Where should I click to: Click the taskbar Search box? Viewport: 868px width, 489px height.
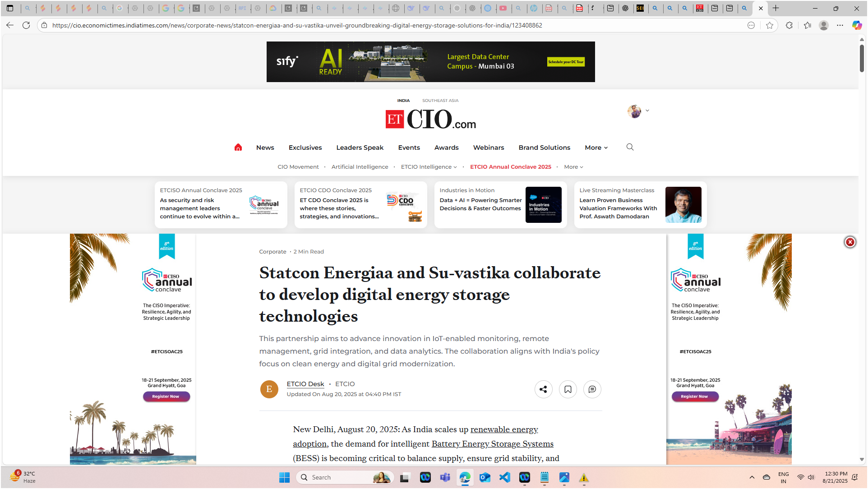345,477
